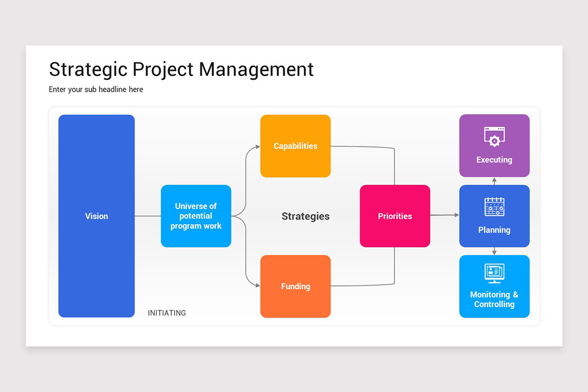The image size is (588, 392).
Task: Click the INITIATING label
Action: pos(167,313)
